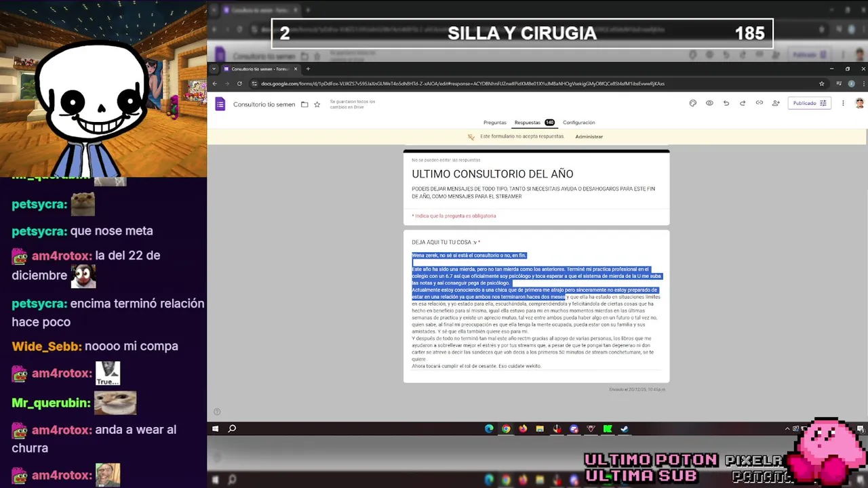Click Administrar in the yellow banner
868x488 pixels.
pyautogui.click(x=589, y=137)
